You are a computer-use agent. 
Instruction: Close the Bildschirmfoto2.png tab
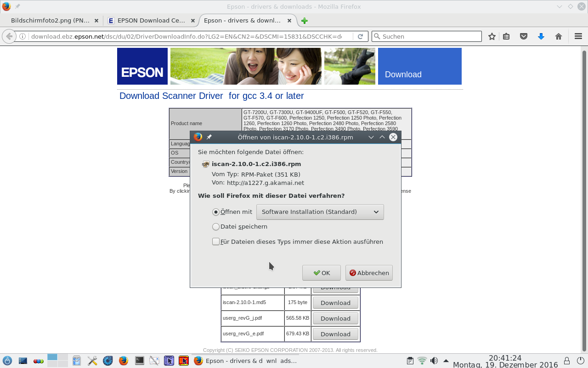96,21
